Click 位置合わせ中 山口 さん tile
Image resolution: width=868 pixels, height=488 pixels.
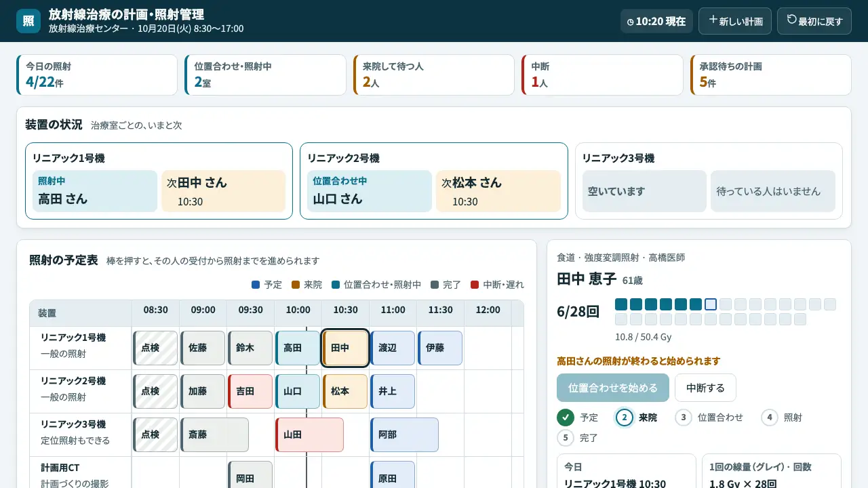pyautogui.click(x=370, y=191)
